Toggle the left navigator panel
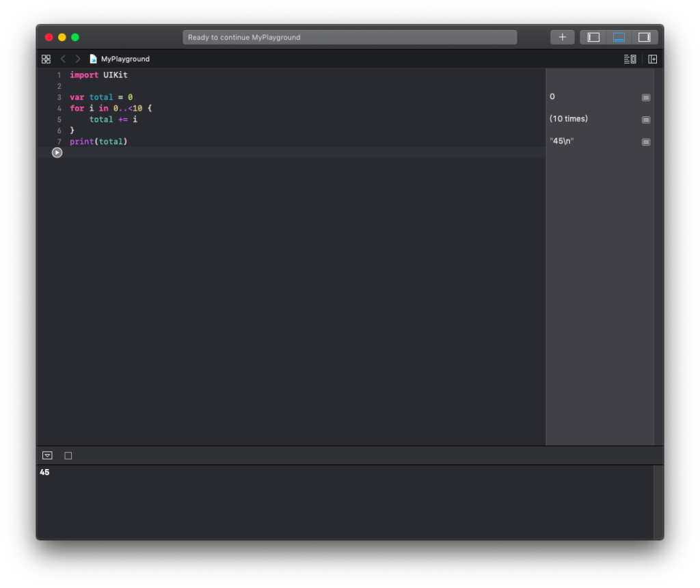This screenshot has height=588, width=700. click(593, 37)
